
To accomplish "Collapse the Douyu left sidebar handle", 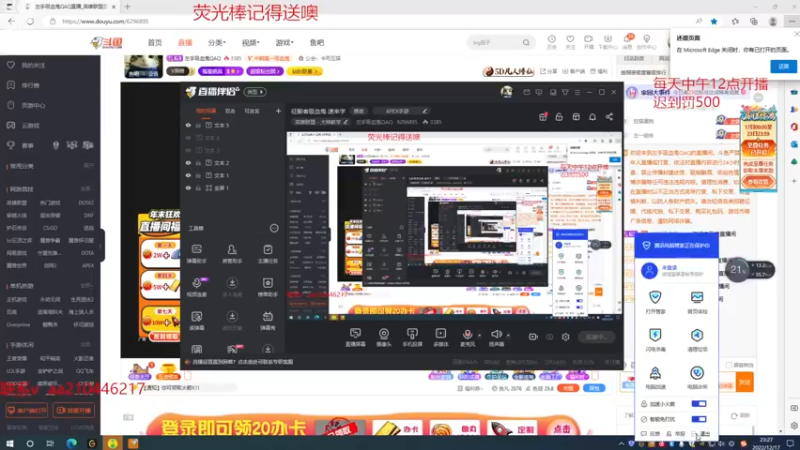I will 101,245.
